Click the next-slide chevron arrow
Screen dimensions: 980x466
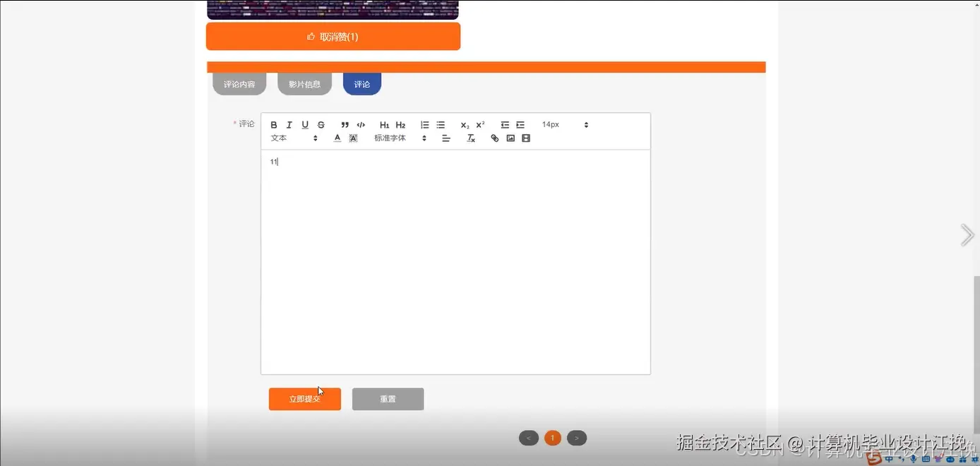967,235
